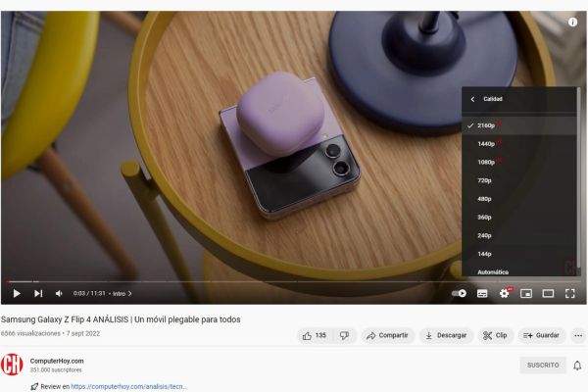Click the quality menu scrollbar
Screen dimensions: 588x392
point(578,176)
